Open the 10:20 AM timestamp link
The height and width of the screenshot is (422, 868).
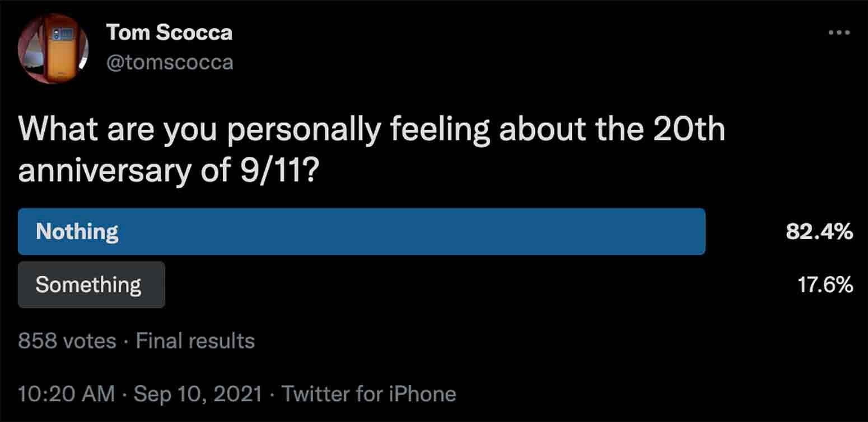[67, 394]
